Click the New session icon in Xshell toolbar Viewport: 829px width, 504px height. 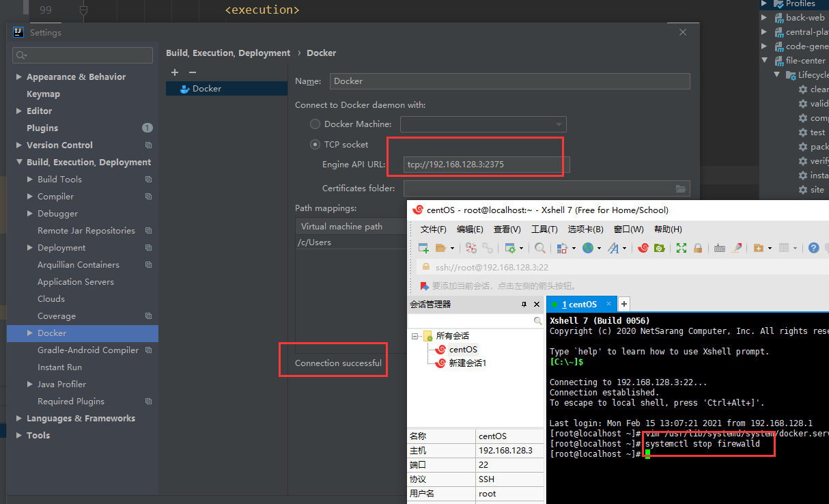click(423, 248)
